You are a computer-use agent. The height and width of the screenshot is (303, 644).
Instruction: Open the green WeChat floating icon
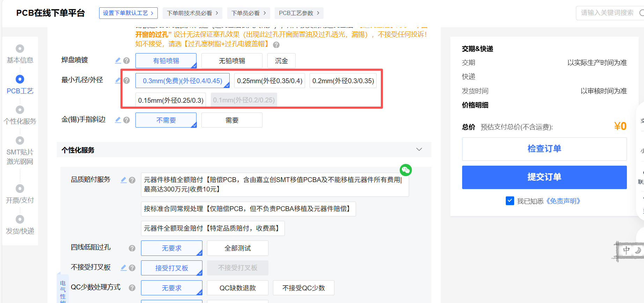(x=406, y=170)
